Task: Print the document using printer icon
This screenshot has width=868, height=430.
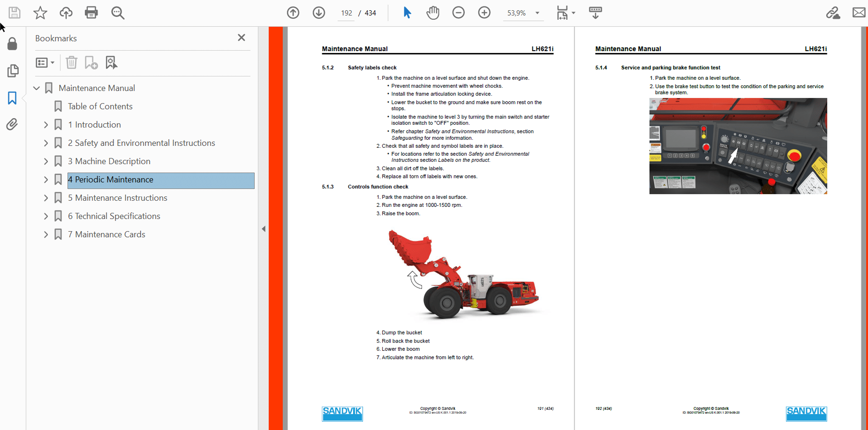Action: point(91,13)
